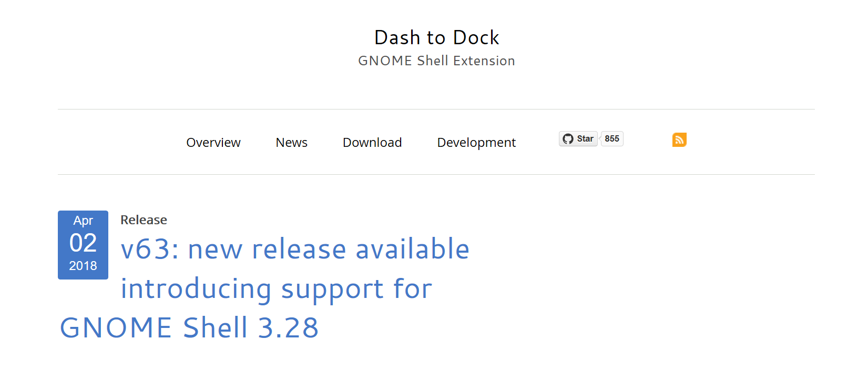View the 855 stargazers count badge
The width and height of the screenshot is (868, 369).
tap(611, 138)
